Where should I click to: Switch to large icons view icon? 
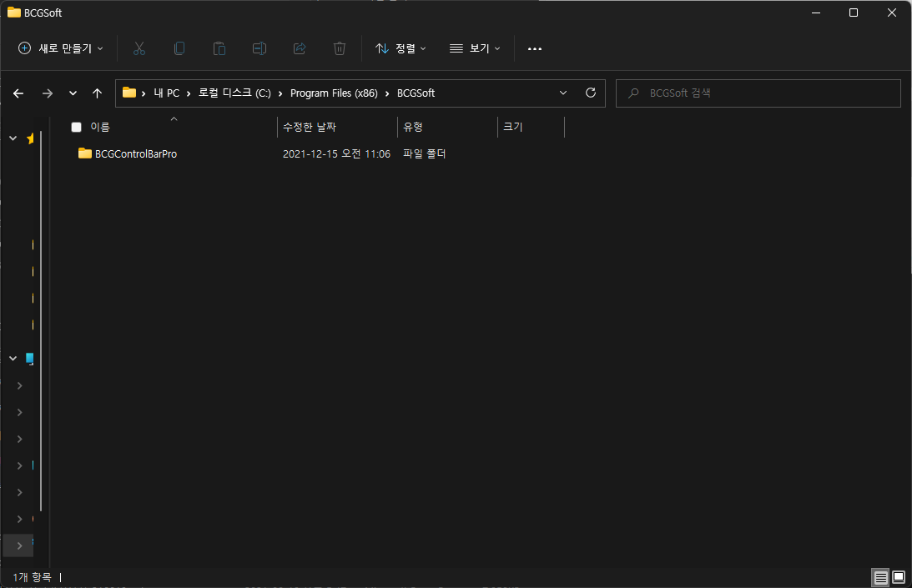click(899, 577)
